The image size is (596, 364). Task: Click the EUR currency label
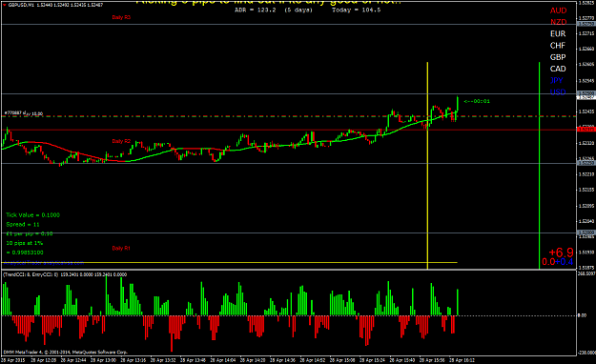tap(558, 33)
